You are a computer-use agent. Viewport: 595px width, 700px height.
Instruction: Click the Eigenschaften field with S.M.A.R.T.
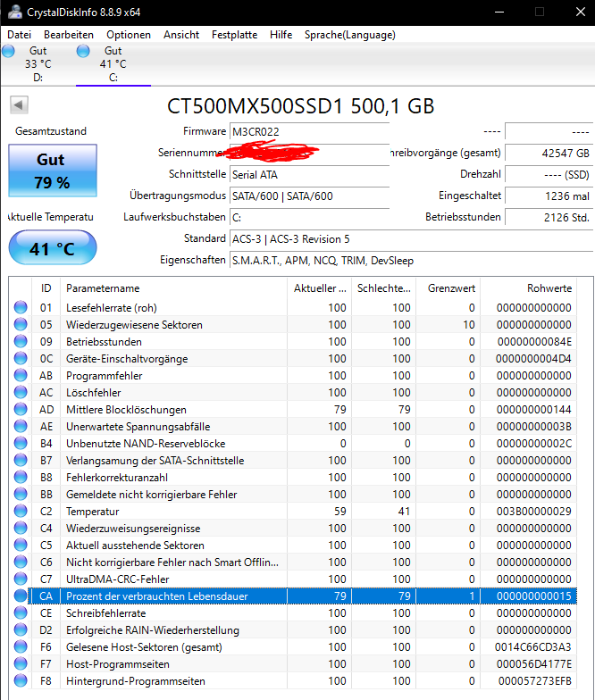coord(411,261)
